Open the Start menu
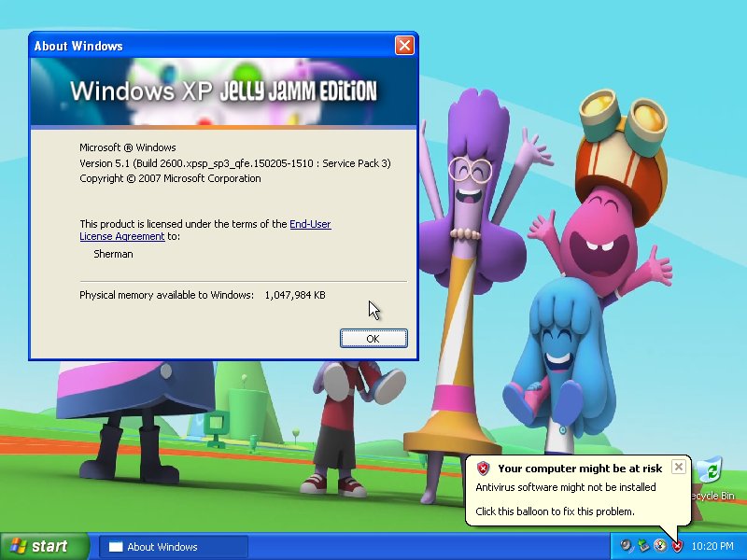This screenshot has width=747, height=560. 44,546
